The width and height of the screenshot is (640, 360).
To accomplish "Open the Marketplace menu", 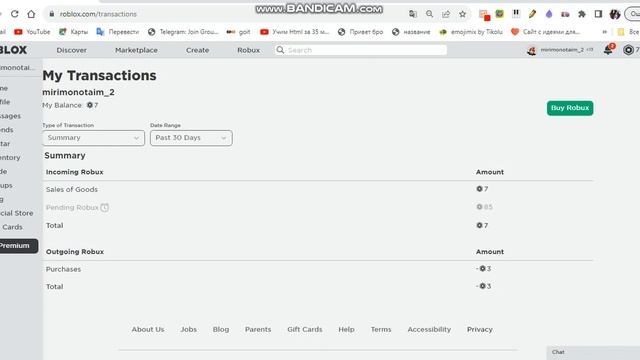I will coord(136,50).
